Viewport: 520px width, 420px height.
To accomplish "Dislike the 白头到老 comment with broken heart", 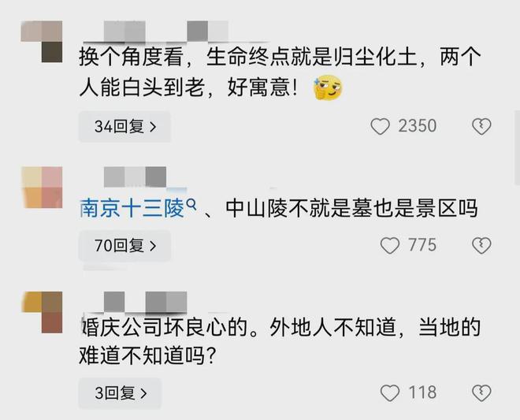I will point(481,126).
